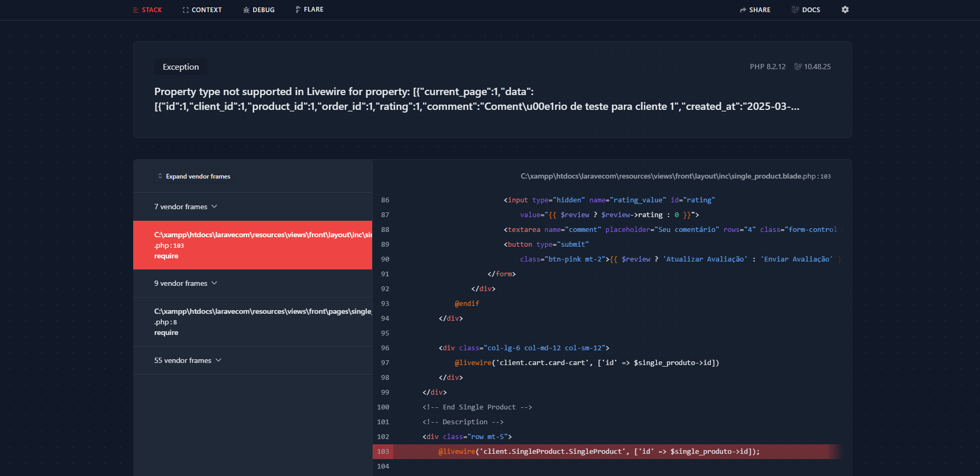Click the div class row mt-5 line
The image size is (980, 476).
coord(467,437)
